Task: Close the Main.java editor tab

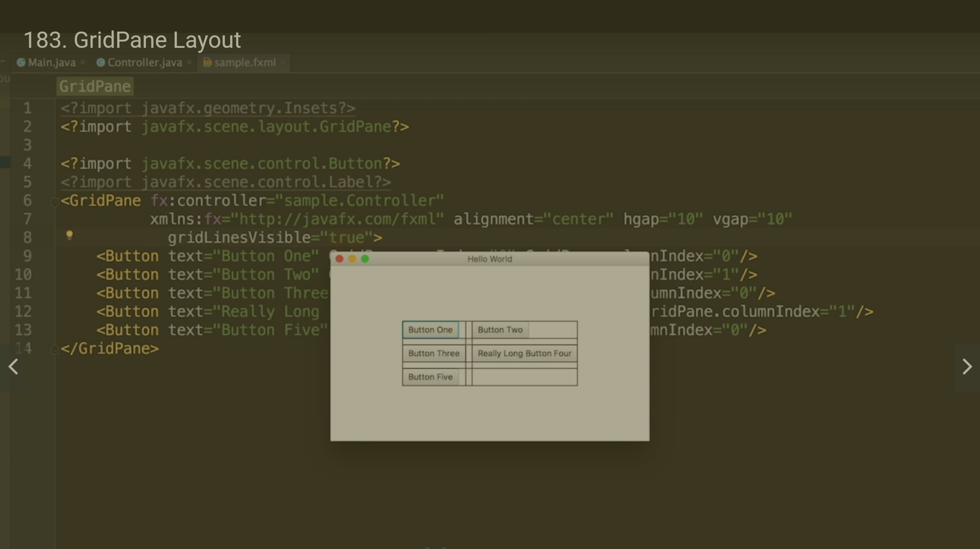Action: click(83, 63)
